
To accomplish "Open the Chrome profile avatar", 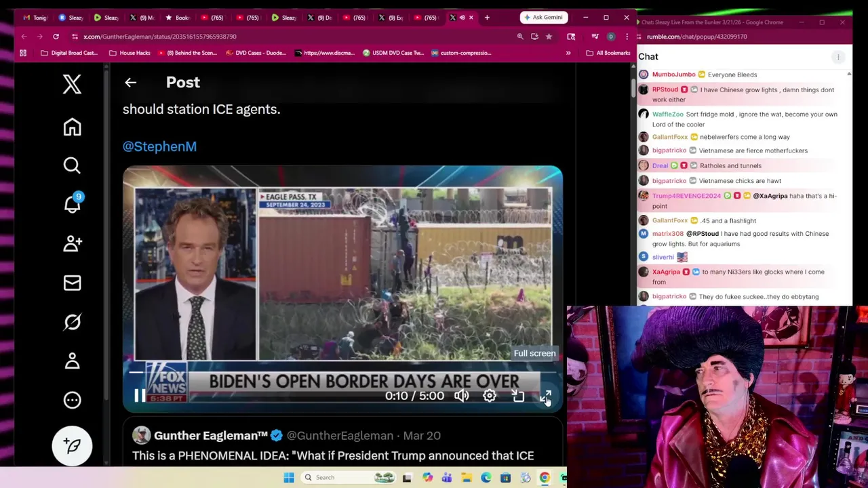I will 611,37.
